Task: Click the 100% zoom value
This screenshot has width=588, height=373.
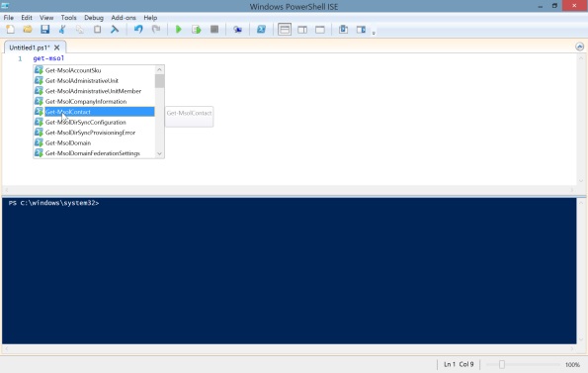Action: coord(572,365)
